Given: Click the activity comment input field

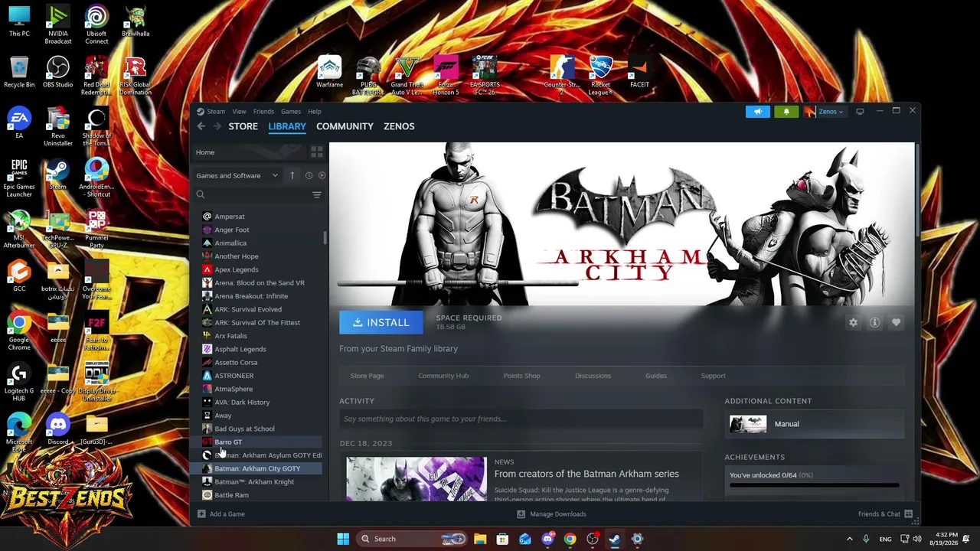Looking at the screenshot, I should pyautogui.click(x=521, y=419).
